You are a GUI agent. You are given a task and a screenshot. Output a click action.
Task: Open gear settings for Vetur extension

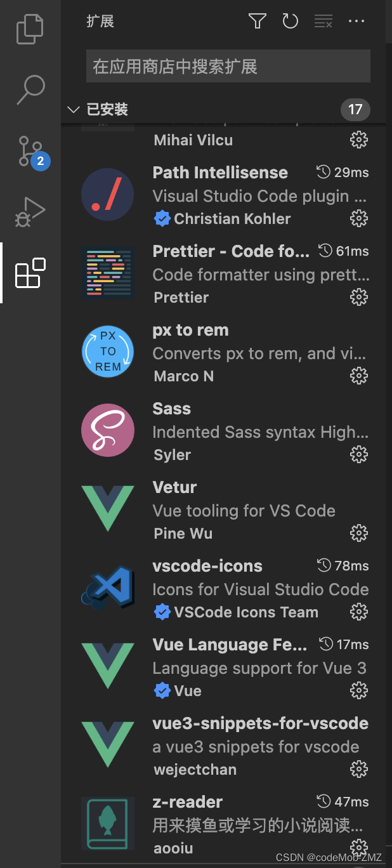click(x=358, y=533)
